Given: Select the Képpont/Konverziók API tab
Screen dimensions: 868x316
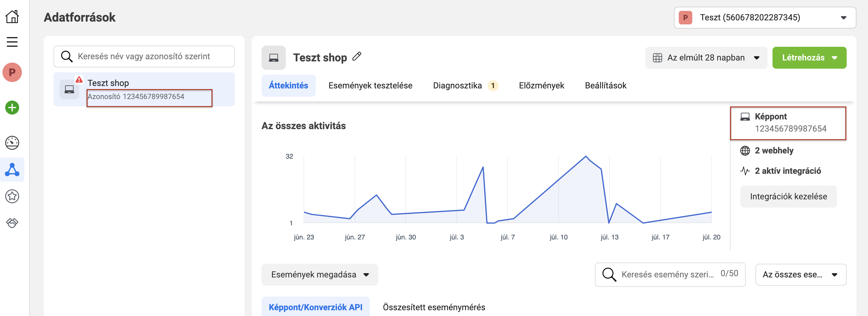Looking at the screenshot, I should tap(315, 307).
